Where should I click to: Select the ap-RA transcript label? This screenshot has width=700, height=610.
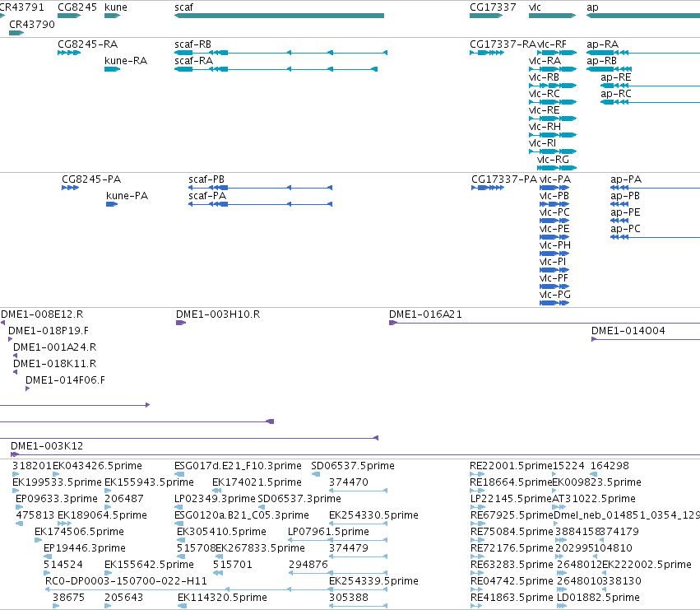pyautogui.click(x=602, y=44)
